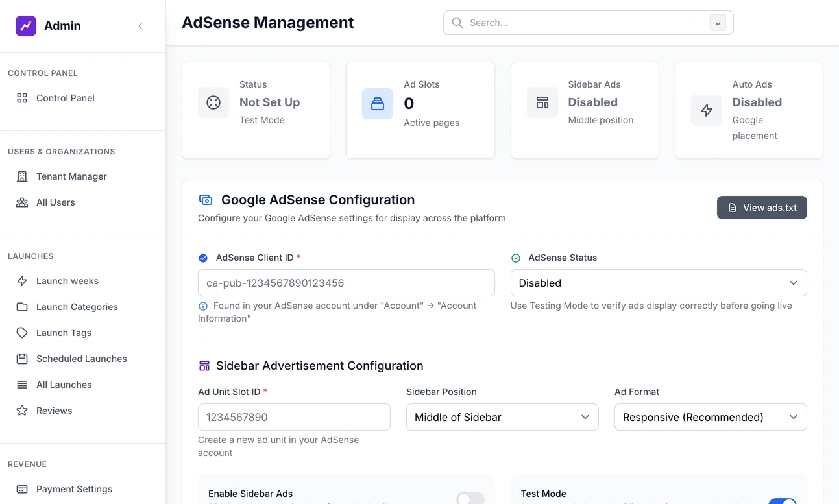
Task: Click the Launch Categories folder icon
Action: [x=22, y=307]
